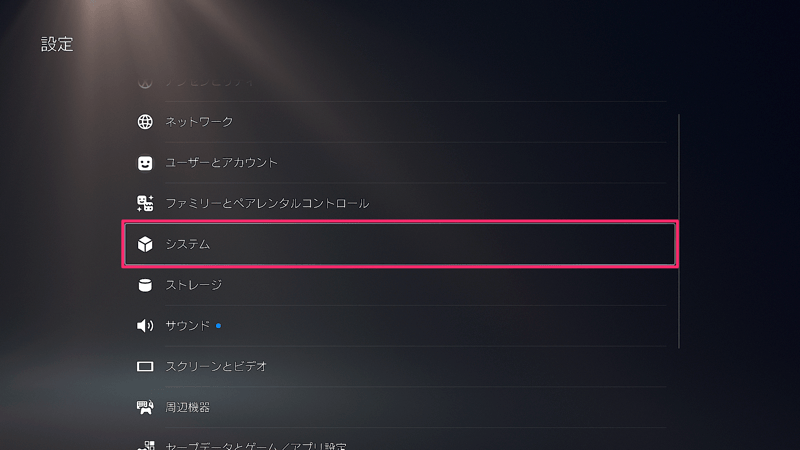The width and height of the screenshot is (800, 450).
Task: Click the Saved Data and Game/App Settings icon
Action: (x=145, y=444)
